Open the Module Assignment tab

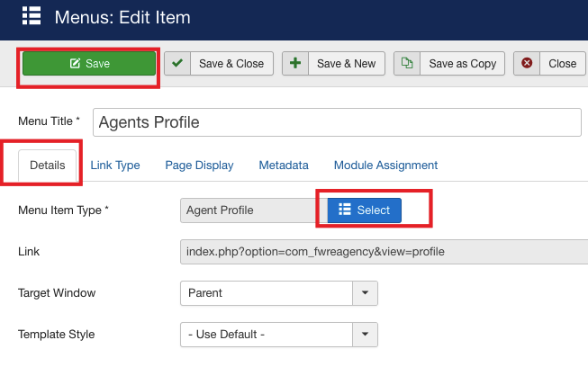[385, 166]
